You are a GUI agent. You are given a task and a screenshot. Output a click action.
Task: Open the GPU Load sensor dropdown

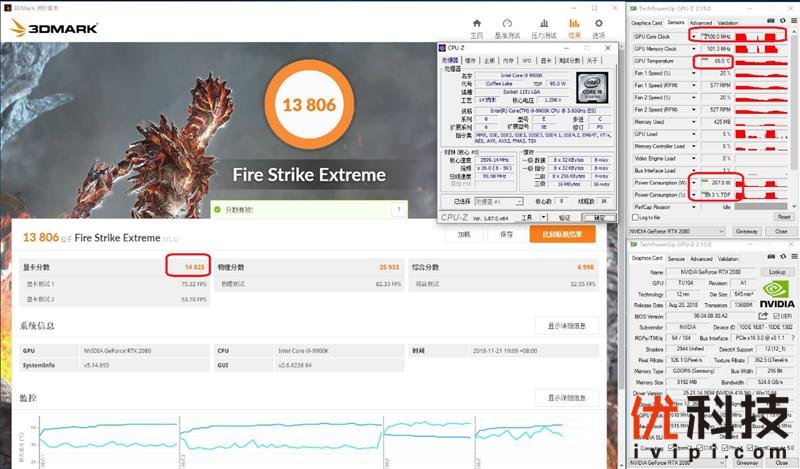(x=694, y=134)
